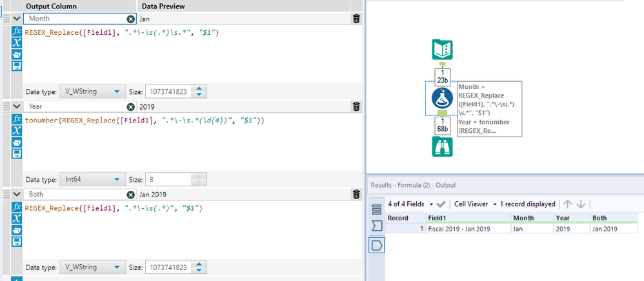Click the up arrow in Results toolbar
The width and height of the screenshot is (644, 281).
(x=568, y=204)
